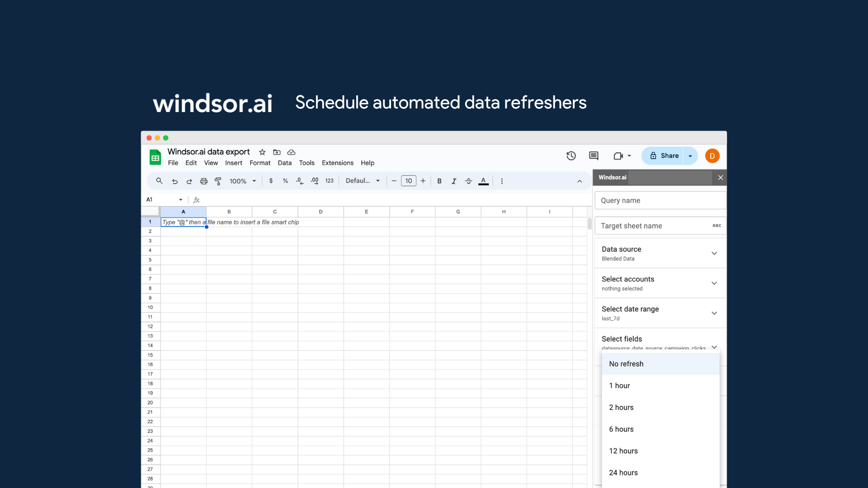Star the Windsor.ai data export document
Screen dimensions: 868x488
click(x=262, y=152)
